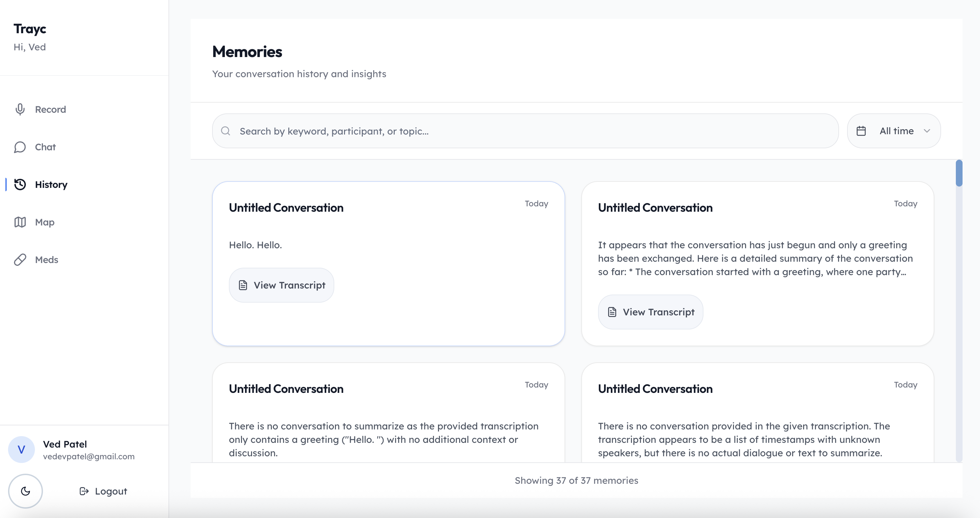Click the All time chevron arrow
980x518 pixels.
coord(927,131)
